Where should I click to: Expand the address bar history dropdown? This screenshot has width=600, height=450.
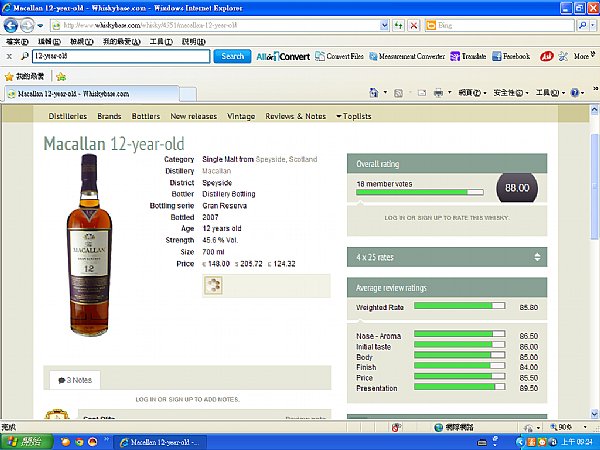[x=385, y=26]
